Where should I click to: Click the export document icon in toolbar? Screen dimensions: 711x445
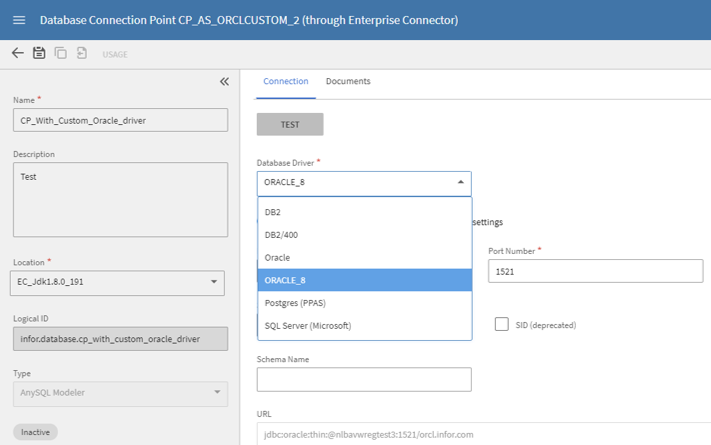82,53
